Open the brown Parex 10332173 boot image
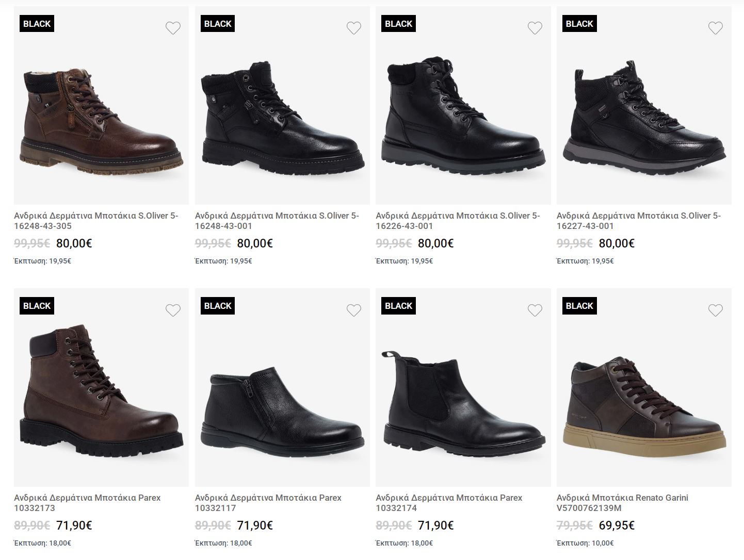This screenshot has width=744, height=560. (102, 392)
